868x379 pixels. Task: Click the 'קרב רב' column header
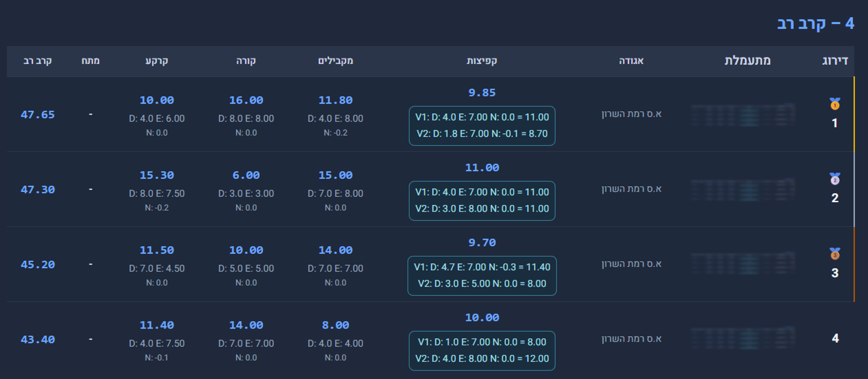[37, 61]
